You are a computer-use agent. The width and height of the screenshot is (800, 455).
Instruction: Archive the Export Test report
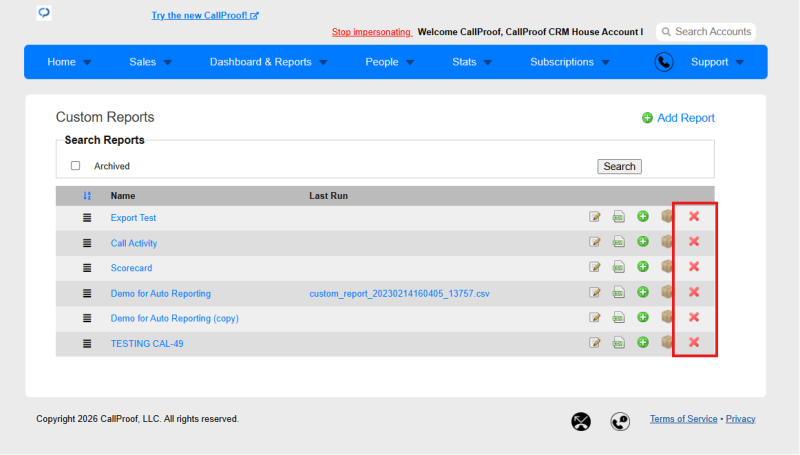pyautogui.click(x=667, y=216)
